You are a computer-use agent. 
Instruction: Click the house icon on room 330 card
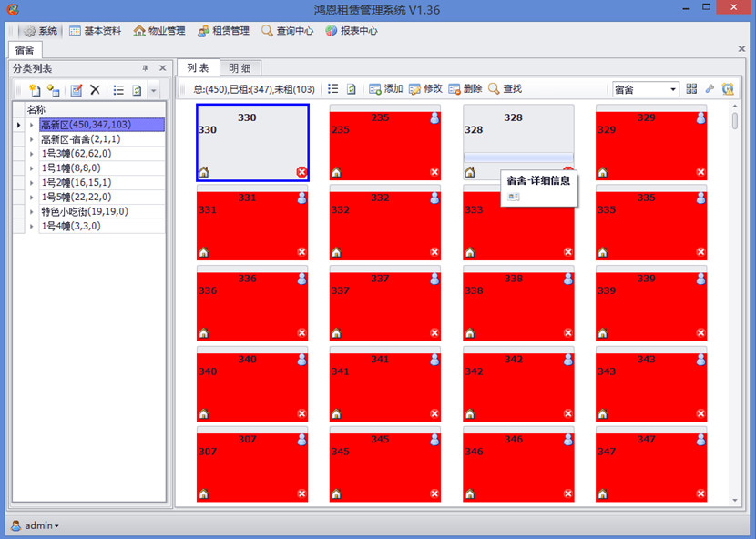pyautogui.click(x=204, y=172)
